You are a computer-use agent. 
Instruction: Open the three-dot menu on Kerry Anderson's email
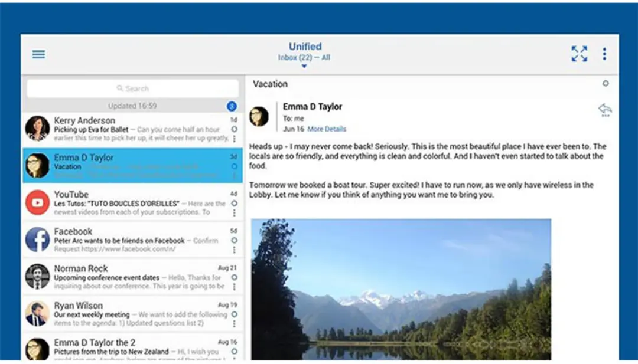(x=235, y=139)
